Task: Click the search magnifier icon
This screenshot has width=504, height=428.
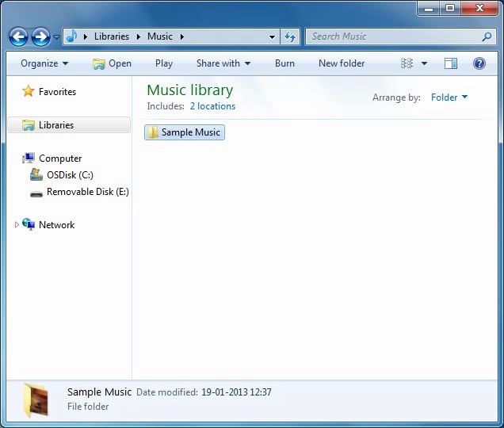Action: pyautogui.click(x=487, y=36)
